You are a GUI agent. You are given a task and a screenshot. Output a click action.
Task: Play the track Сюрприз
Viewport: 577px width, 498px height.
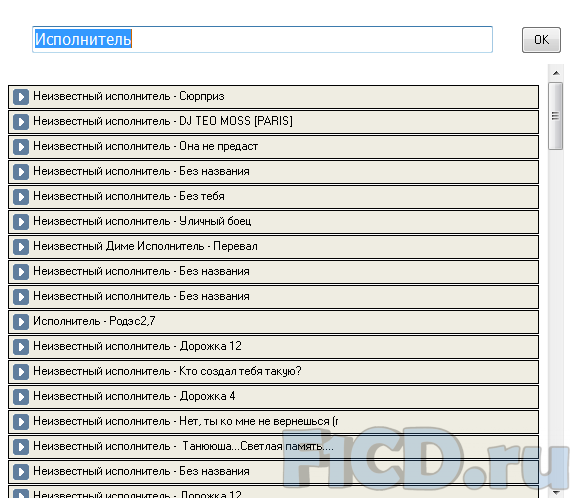click(21, 97)
